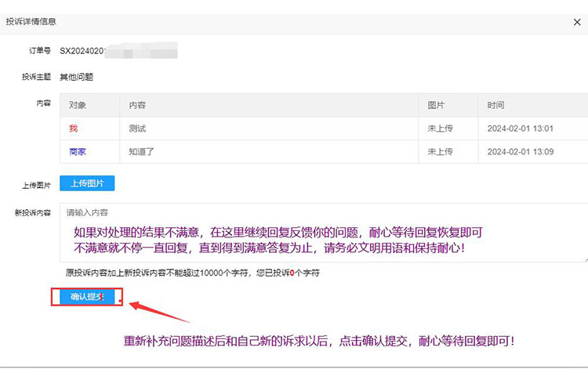Select the red 我 sender cell
Screen dimensions: 588x376
point(73,128)
